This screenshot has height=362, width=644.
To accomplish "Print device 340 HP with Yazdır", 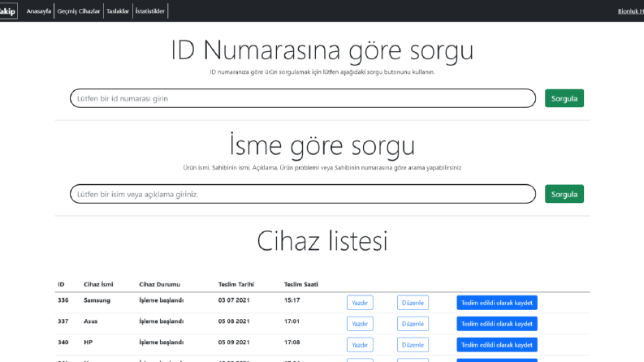I will pyautogui.click(x=360, y=345).
